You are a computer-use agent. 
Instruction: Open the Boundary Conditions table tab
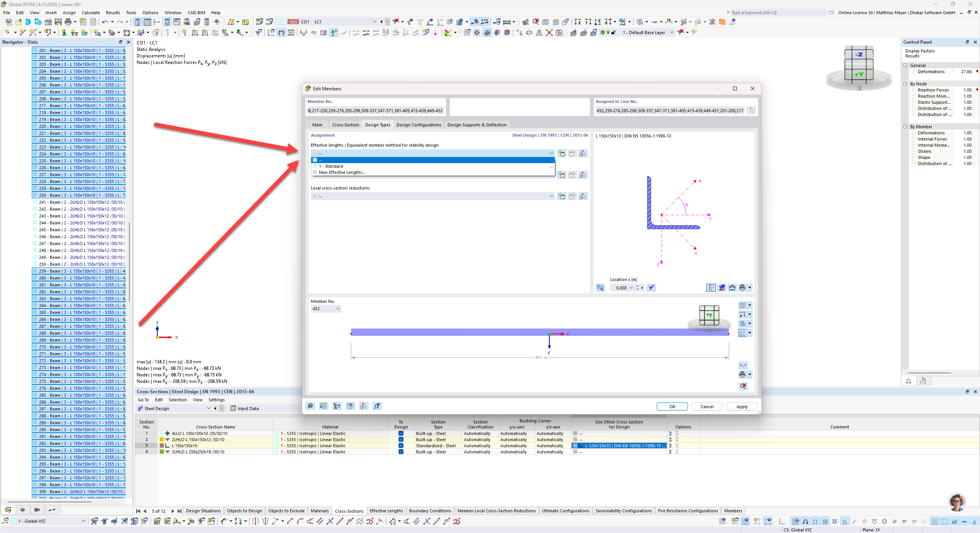click(430, 511)
